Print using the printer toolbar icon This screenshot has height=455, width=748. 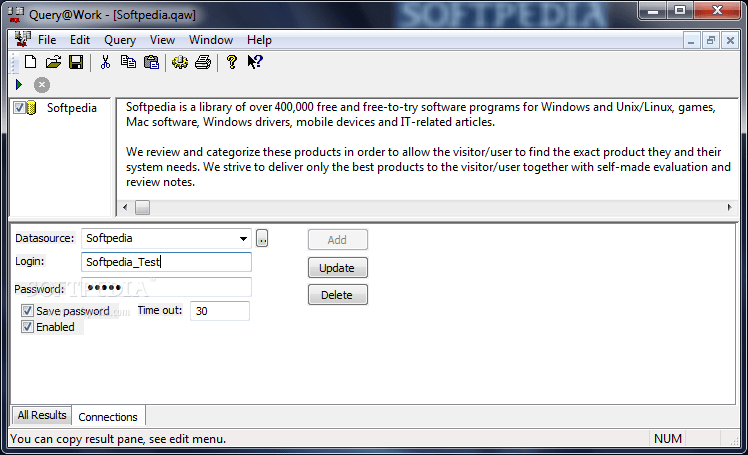[203, 62]
